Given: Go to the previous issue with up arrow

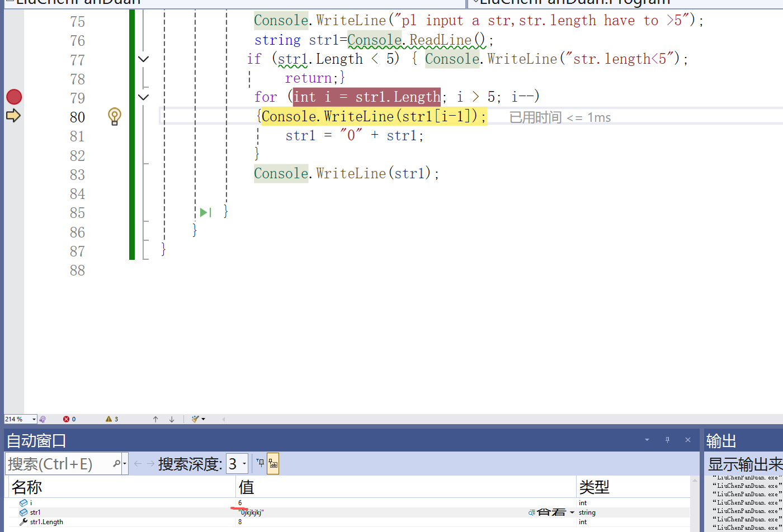Looking at the screenshot, I should pyautogui.click(x=155, y=419).
